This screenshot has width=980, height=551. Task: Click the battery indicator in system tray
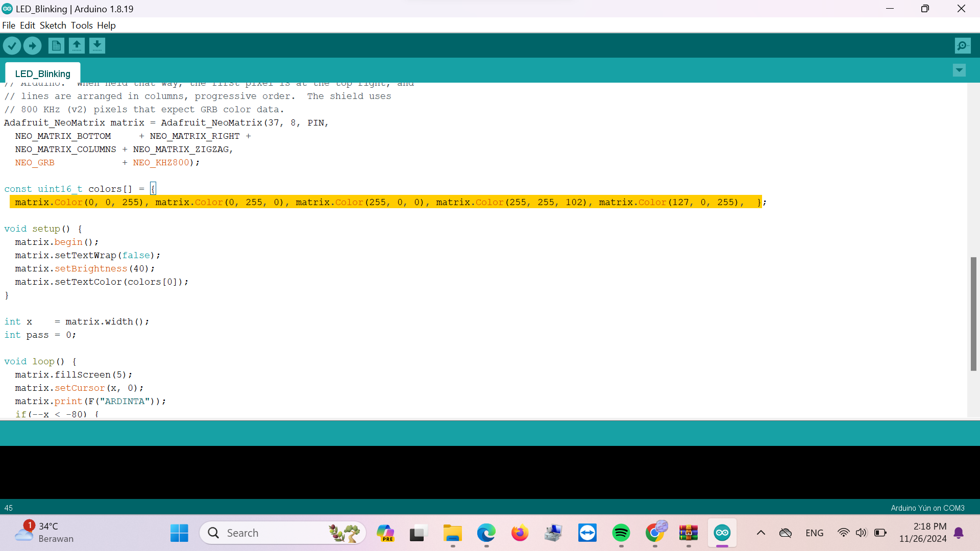(880, 532)
